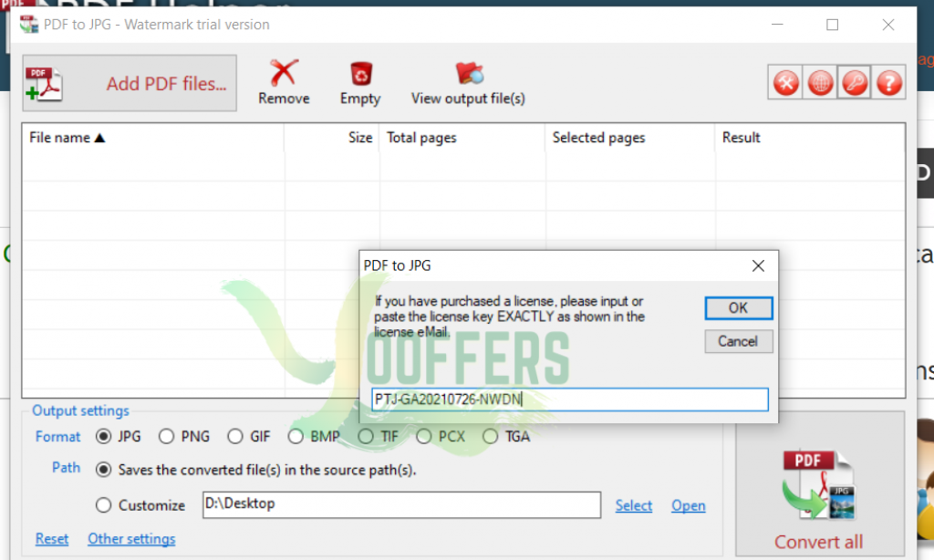Viewport: 934px width, 560px height.
Task: Cancel the license key dialog
Action: [x=739, y=341]
